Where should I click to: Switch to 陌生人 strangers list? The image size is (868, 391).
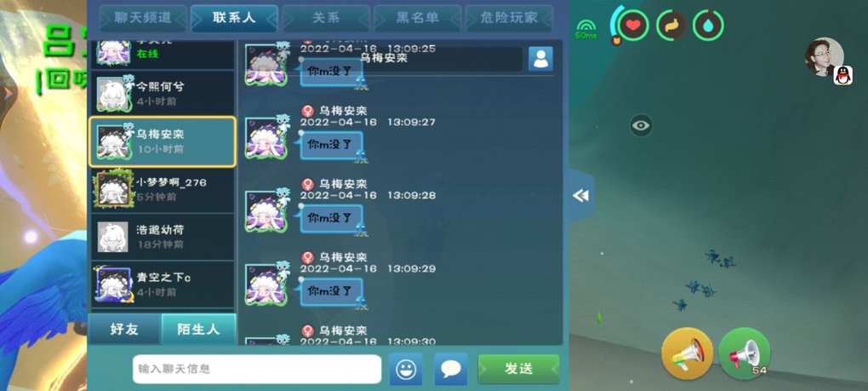point(199,330)
